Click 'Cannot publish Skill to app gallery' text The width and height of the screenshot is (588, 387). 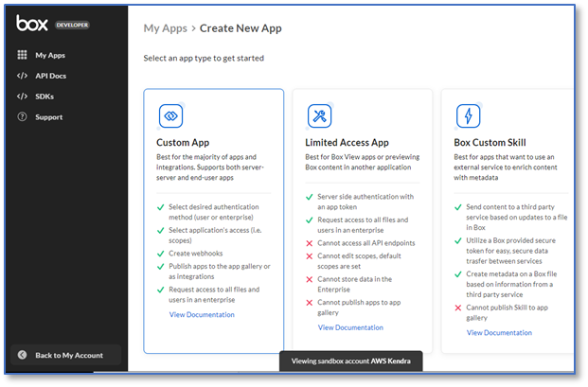(507, 312)
